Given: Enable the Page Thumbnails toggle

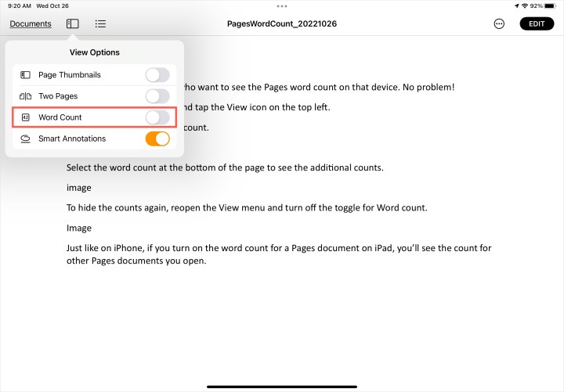Looking at the screenshot, I should [x=157, y=75].
